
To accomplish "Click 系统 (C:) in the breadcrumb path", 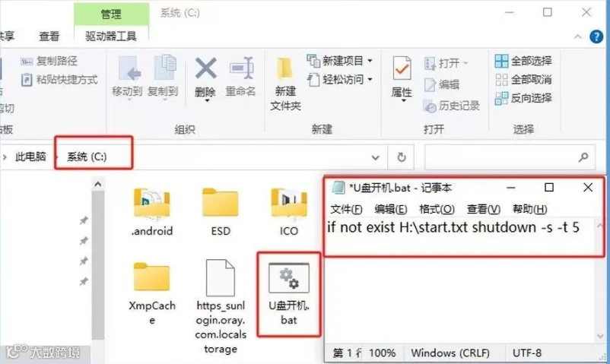I will pyautogui.click(x=87, y=157).
